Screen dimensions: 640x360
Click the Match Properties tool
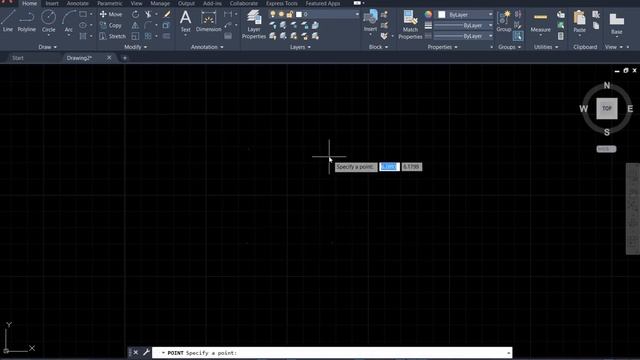[x=410, y=24]
